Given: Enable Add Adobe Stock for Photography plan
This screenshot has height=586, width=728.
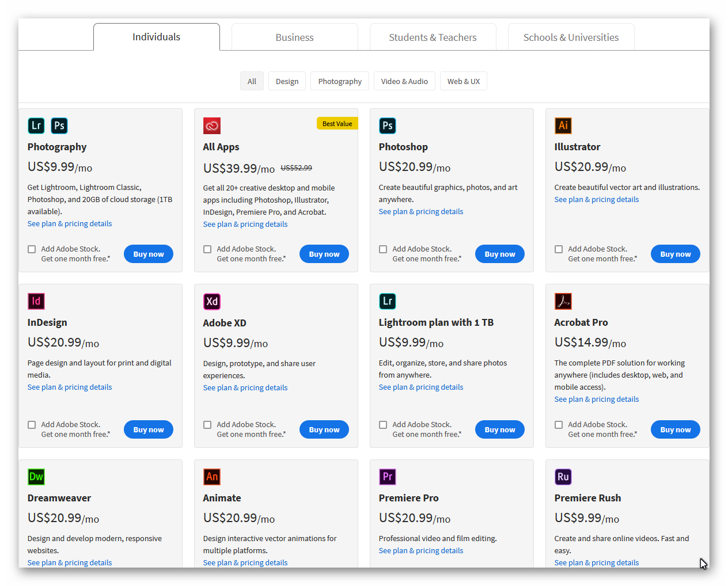Looking at the screenshot, I should pyautogui.click(x=32, y=249).
